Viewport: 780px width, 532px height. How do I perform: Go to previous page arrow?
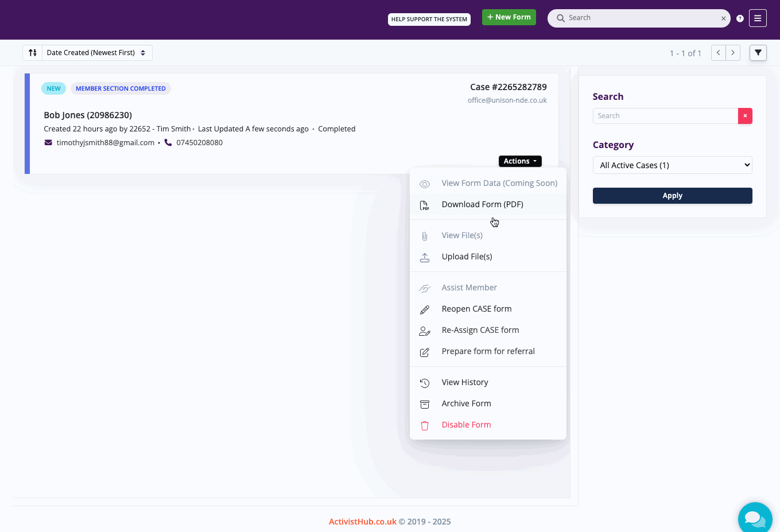tap(718, 53)
